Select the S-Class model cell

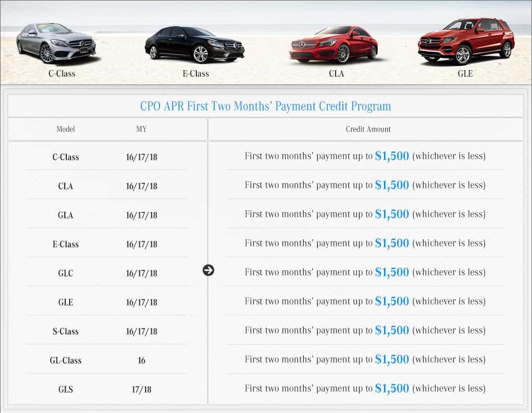click(x=65, y=331)
